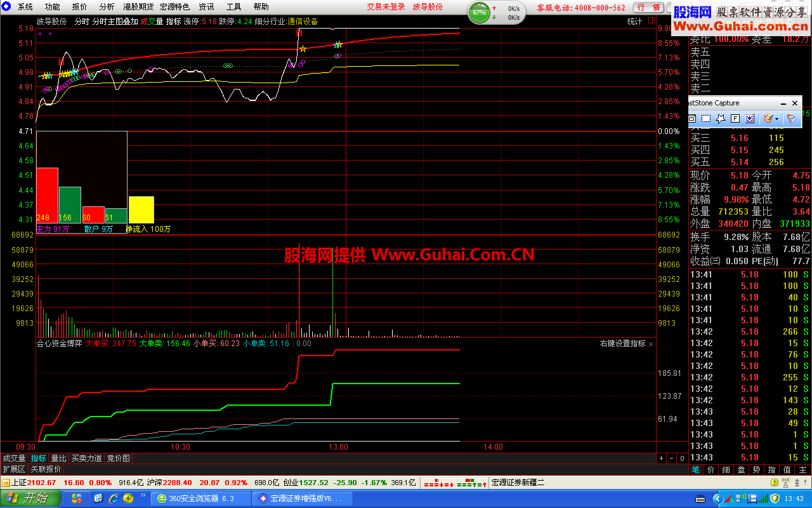Click the green 67% speed ball
812x508 pixels.
pyautogui.click(x=479, y=12)
